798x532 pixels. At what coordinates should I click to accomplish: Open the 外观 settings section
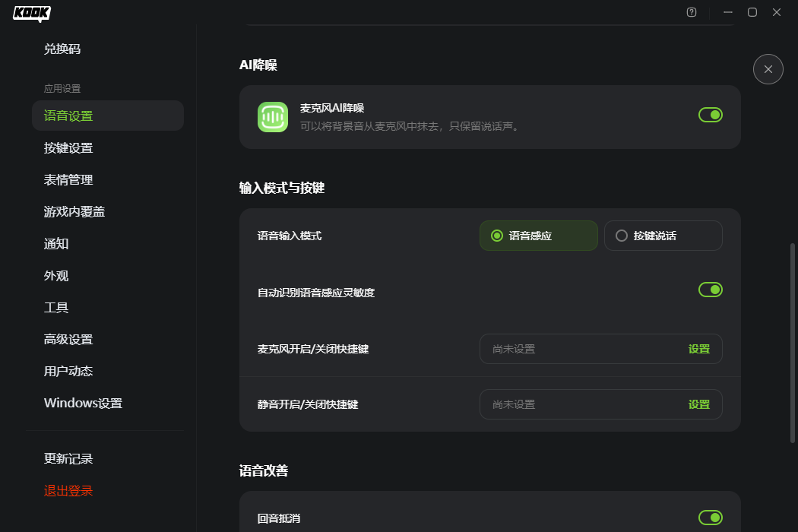55,275
